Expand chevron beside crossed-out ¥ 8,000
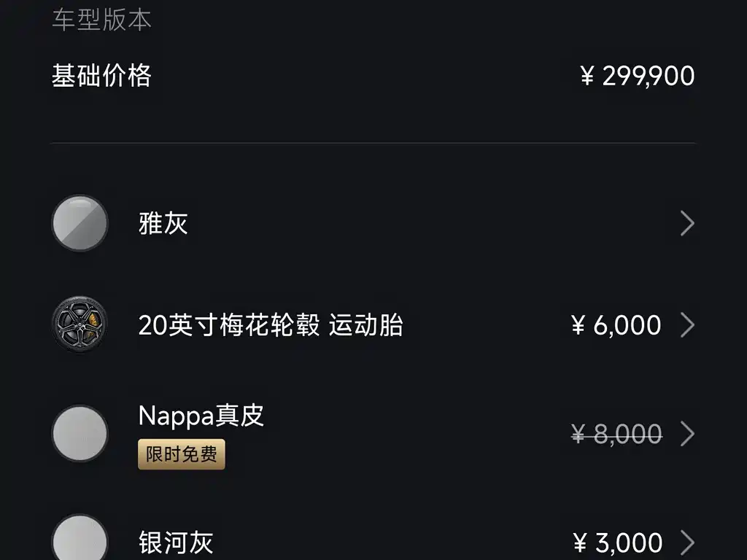Viewport: 747px width, 560px height. (686, 434)
